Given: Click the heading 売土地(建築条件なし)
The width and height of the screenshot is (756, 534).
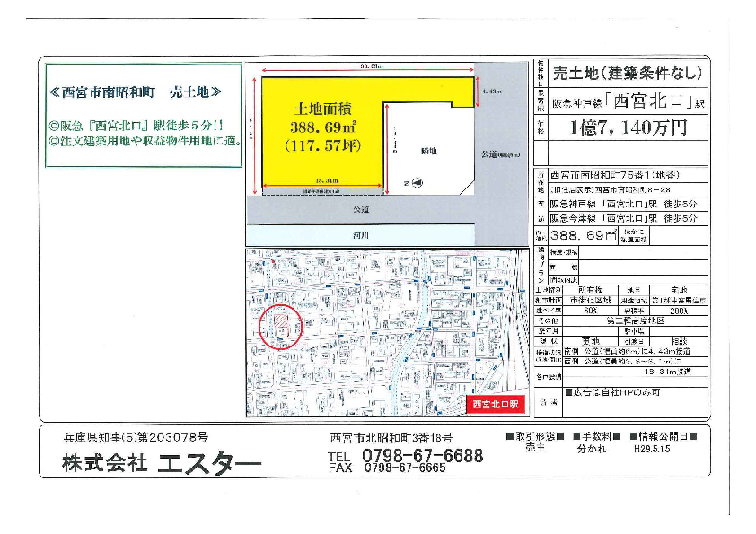Looking at the screenshot, I should click(x=626, y=73).
